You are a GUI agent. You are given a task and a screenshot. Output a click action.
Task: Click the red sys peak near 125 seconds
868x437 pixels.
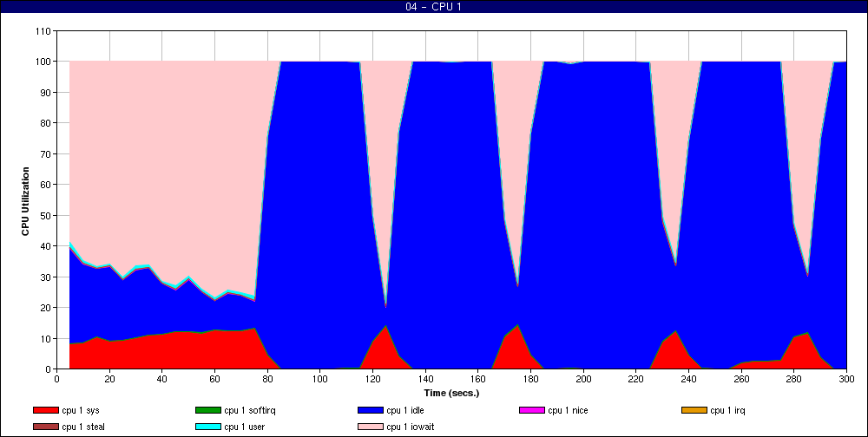[x=386, y=346]
